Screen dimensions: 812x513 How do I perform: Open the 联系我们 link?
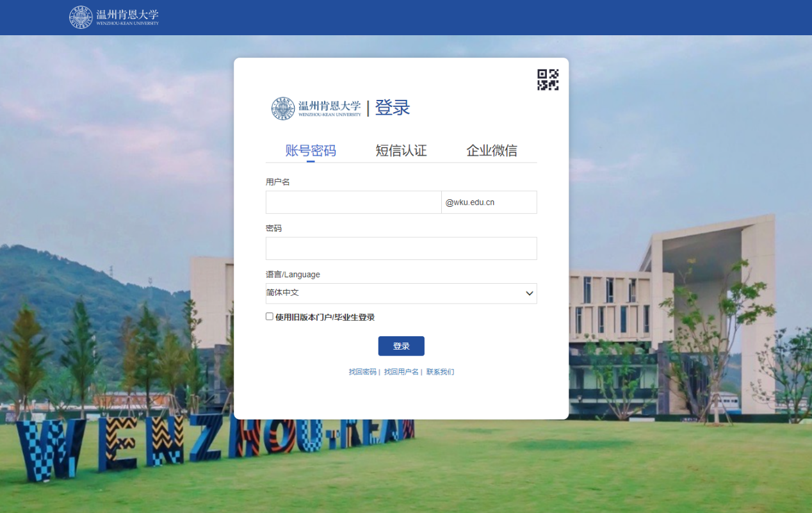pos(440,372)
